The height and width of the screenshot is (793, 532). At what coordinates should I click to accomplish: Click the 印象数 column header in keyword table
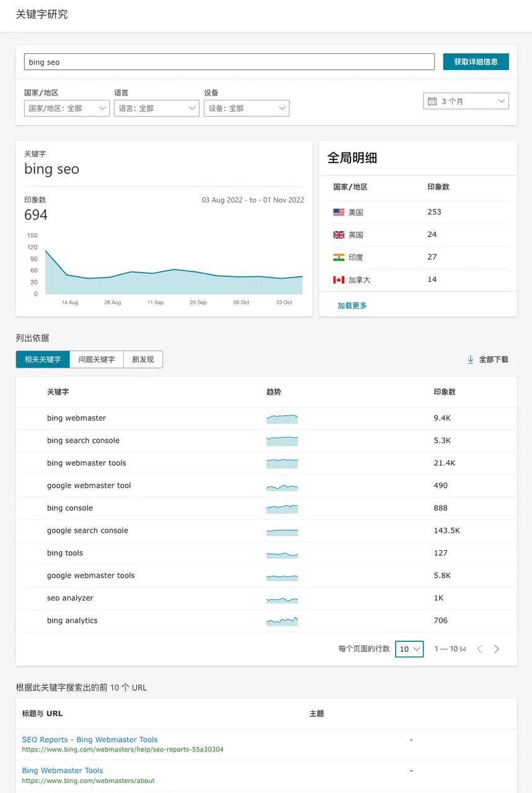(445, 392)
